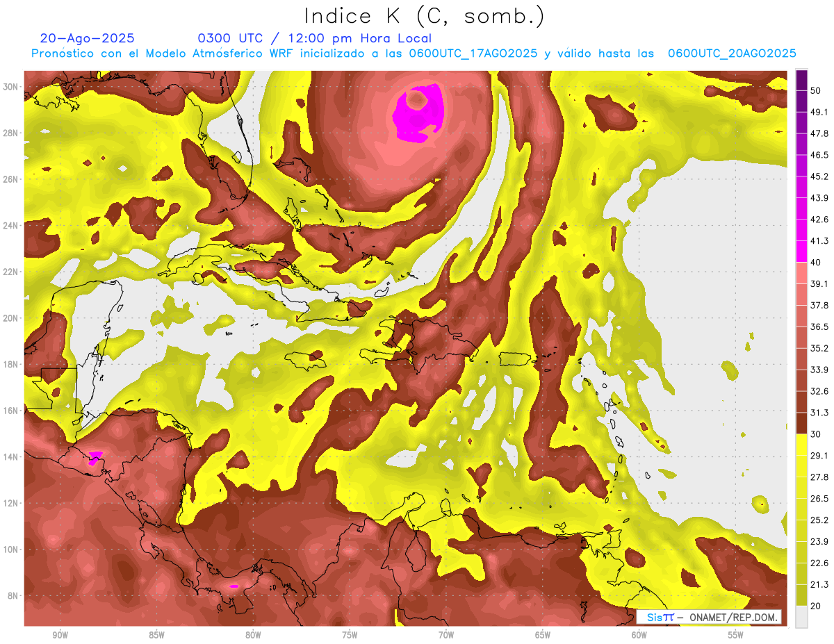The height and width of the screenshot is (644, 834).
Task: Click the '85W' longitude label
Action: 156,635
